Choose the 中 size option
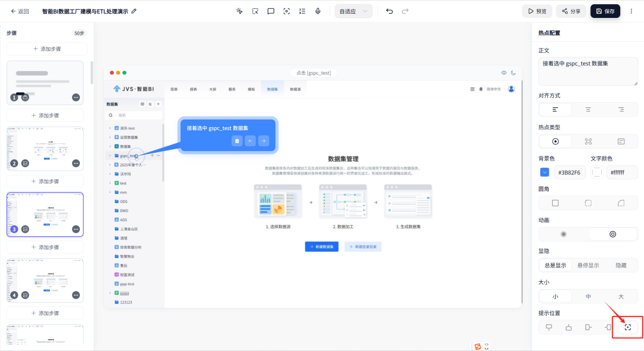The image size is (644, 351). 588,296
